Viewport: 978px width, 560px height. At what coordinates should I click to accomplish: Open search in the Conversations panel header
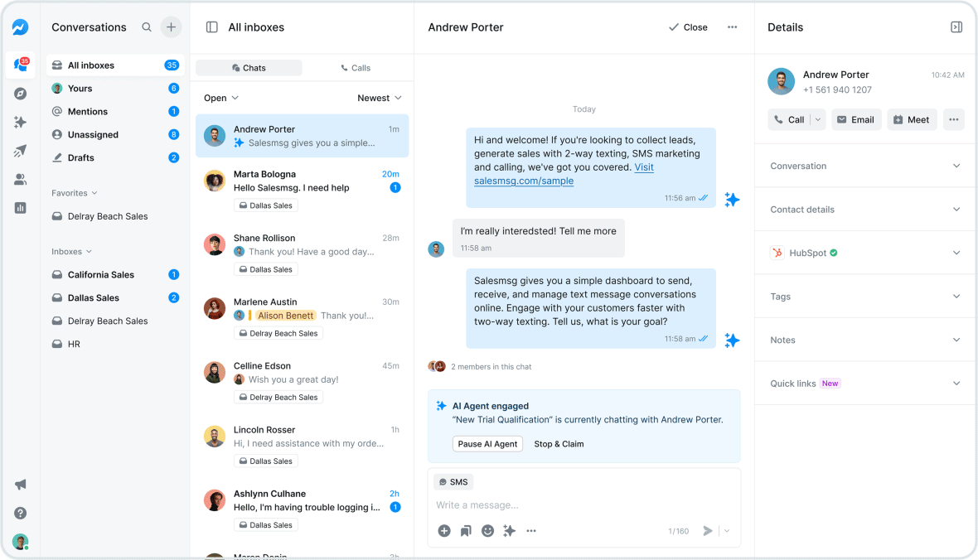coord(146,27)
